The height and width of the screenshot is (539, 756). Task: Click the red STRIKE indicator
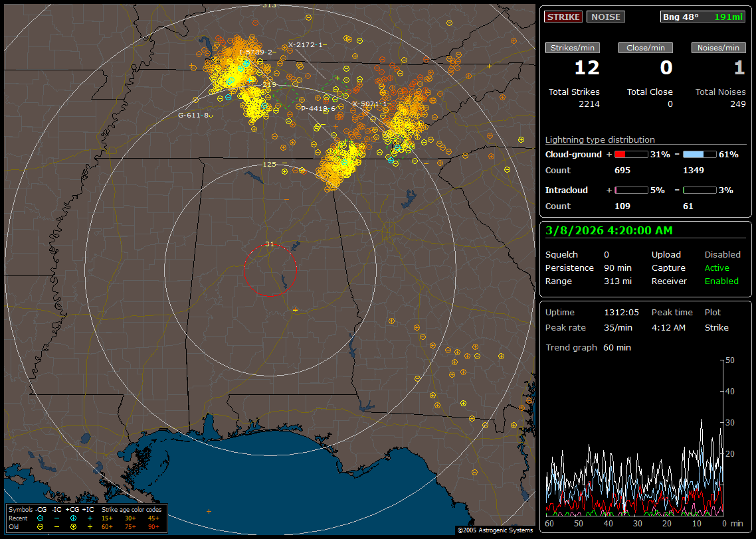click(563, 17)
